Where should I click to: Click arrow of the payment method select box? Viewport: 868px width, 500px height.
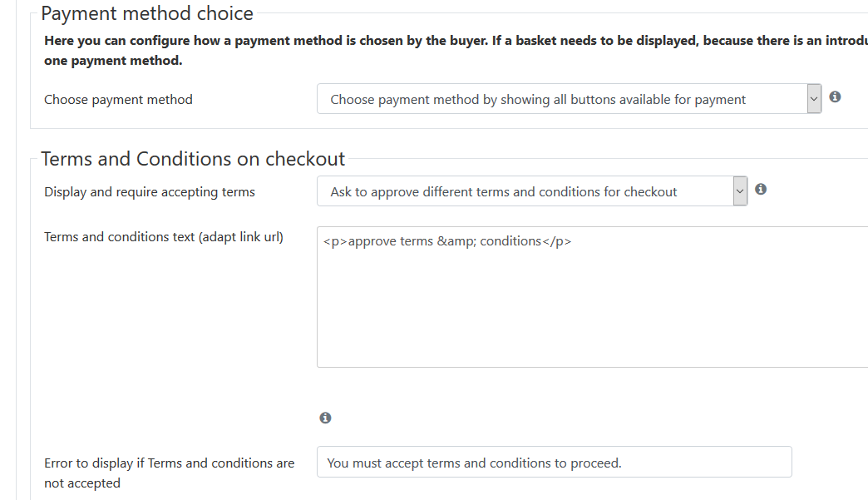click(814, 98)
